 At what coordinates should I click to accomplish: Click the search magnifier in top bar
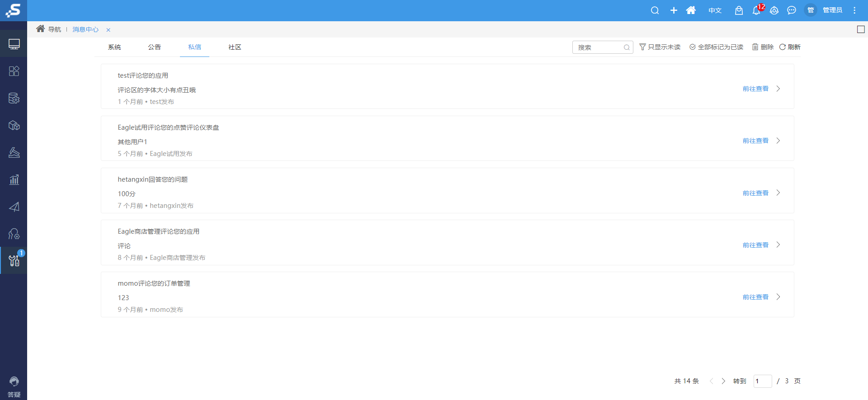[x=655, y=10]
